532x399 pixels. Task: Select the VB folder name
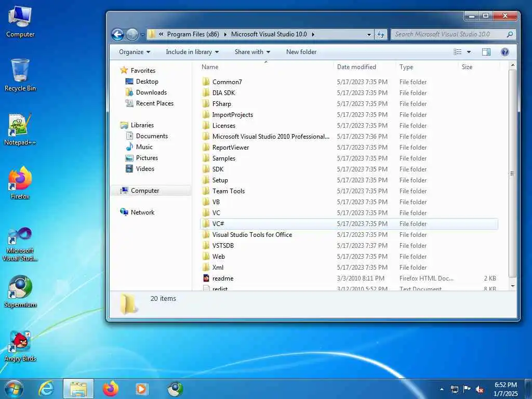click(x=216, y=202)
